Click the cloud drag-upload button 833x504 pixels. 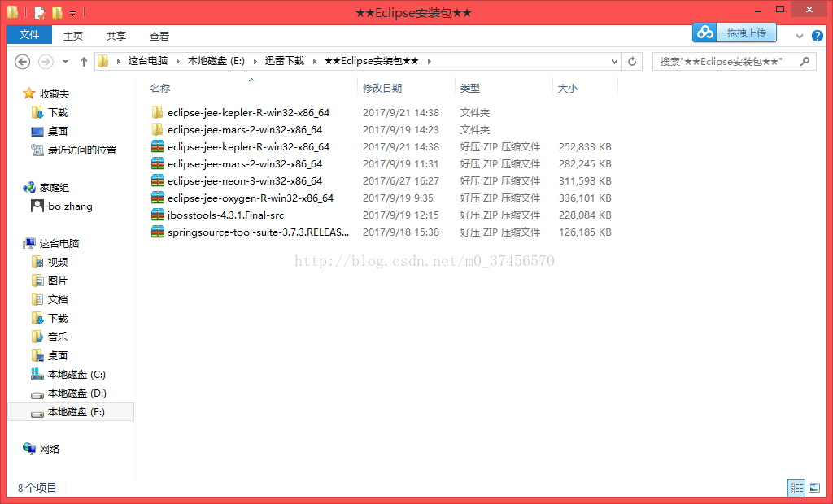[x=735, y=33]
